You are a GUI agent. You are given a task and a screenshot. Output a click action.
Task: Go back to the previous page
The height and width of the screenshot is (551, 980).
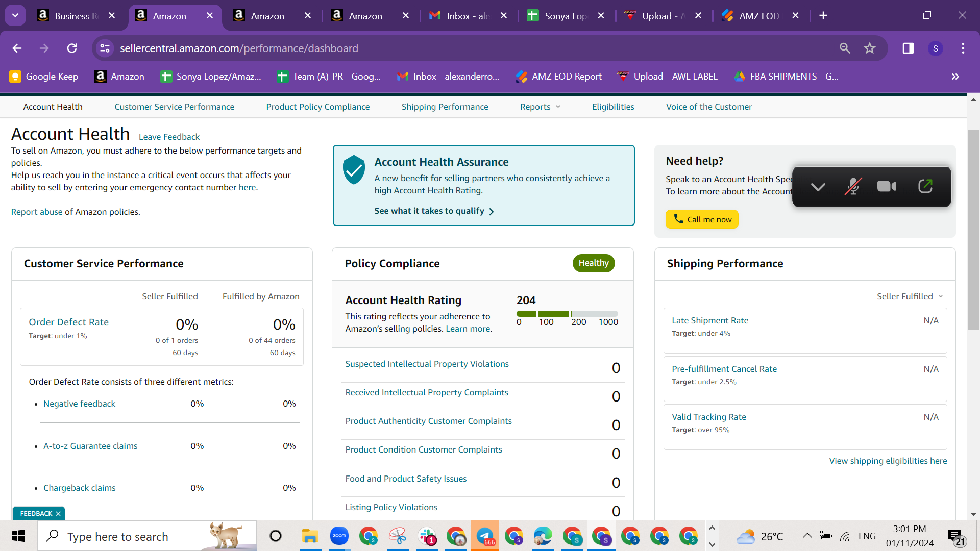17,48
